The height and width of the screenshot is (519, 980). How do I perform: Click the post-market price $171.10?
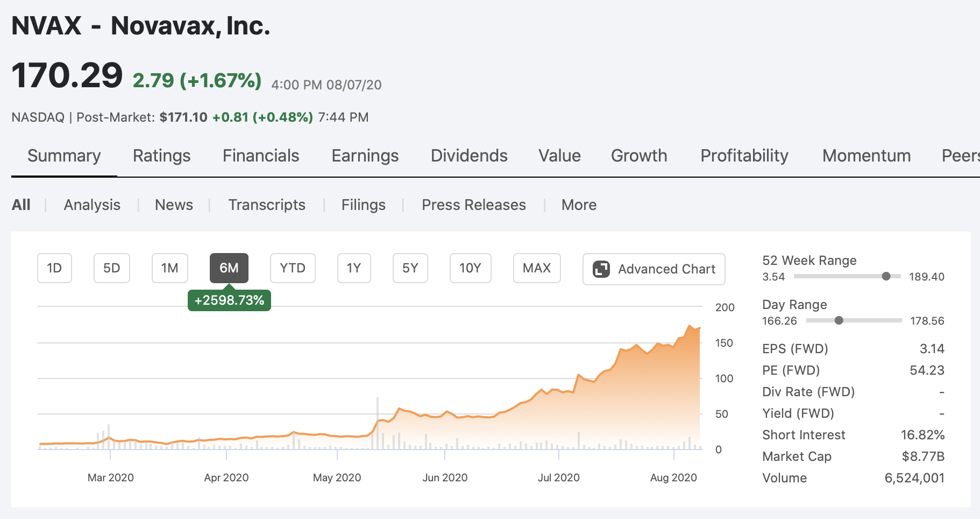(183, 117)
